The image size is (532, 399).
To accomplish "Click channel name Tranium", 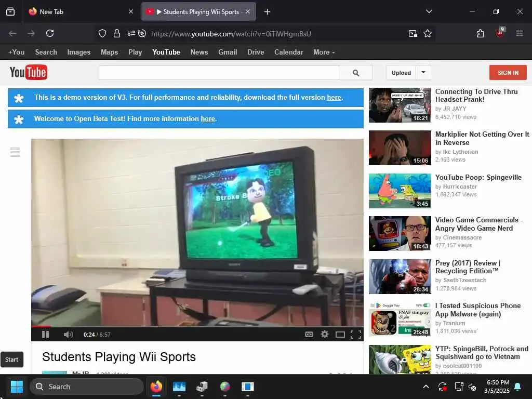I will click(x=454, y=323).
